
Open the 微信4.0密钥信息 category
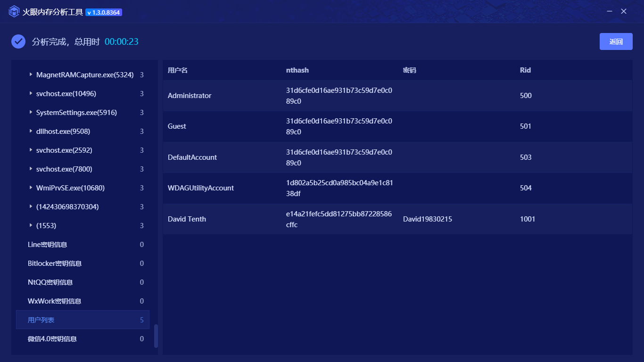[x=52, y=339]
